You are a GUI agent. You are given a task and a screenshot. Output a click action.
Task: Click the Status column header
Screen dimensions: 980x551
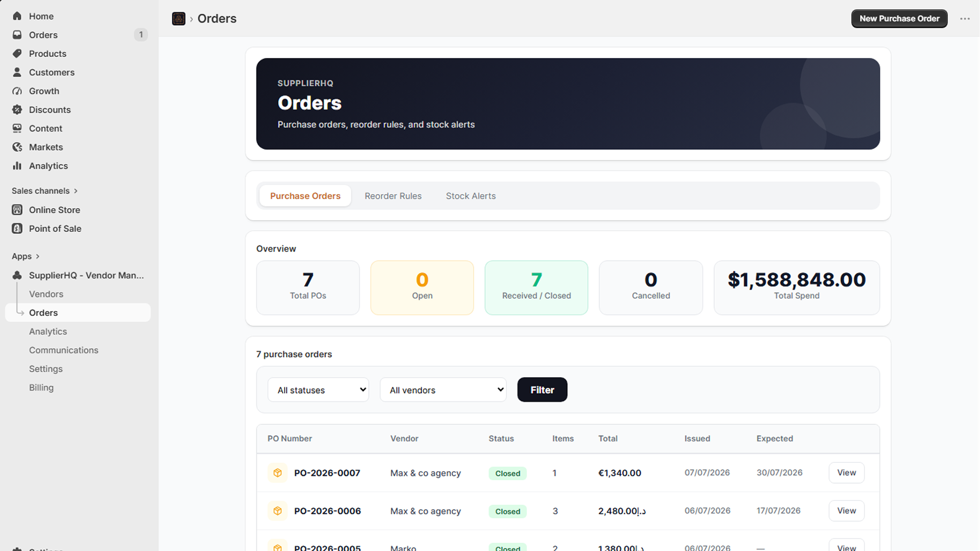pos(501,438)
